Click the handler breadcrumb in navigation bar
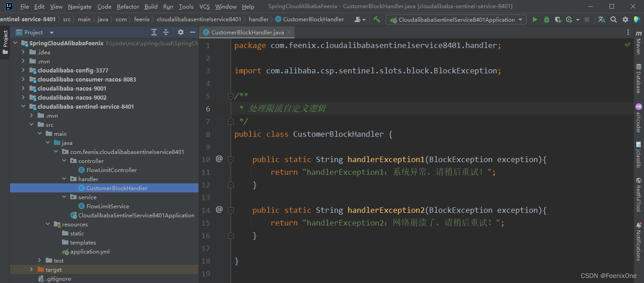The width and height of the screenshot is (644, 283). tap(259, 19)
